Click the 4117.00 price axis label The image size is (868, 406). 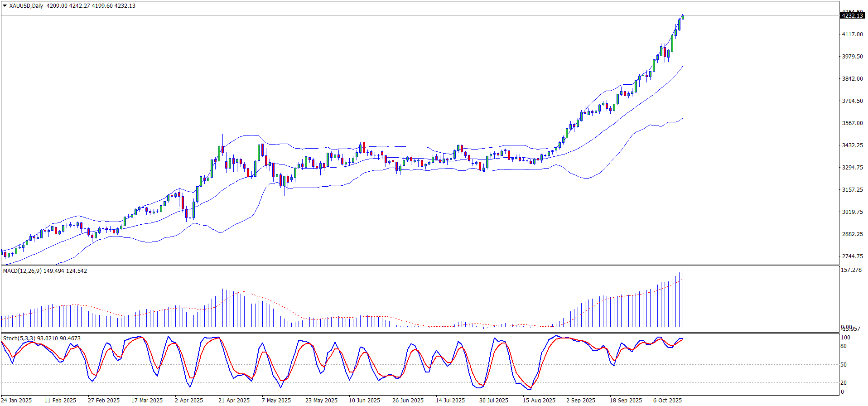(x=852, y=34)
